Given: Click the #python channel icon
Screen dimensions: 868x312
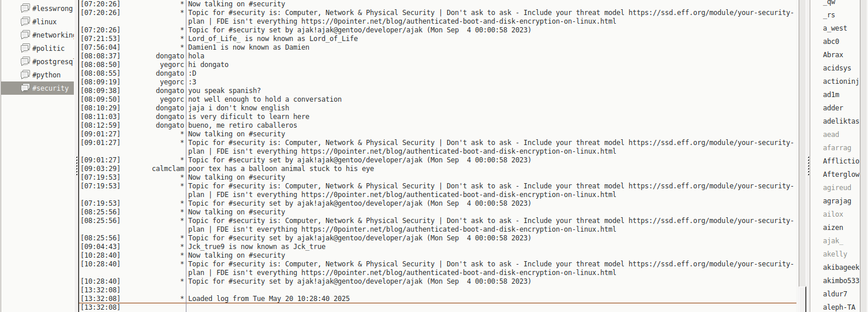Looking at the screenshot, I should click(25, 75).
